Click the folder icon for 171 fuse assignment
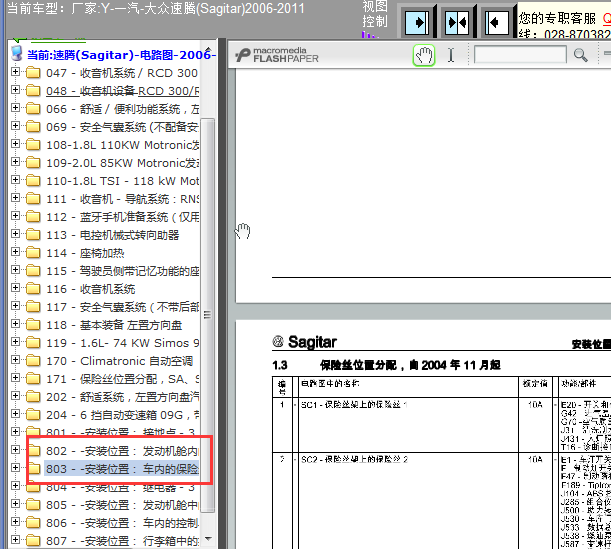Viewport: 611px width, 549px height. click(x=33, y=379)
